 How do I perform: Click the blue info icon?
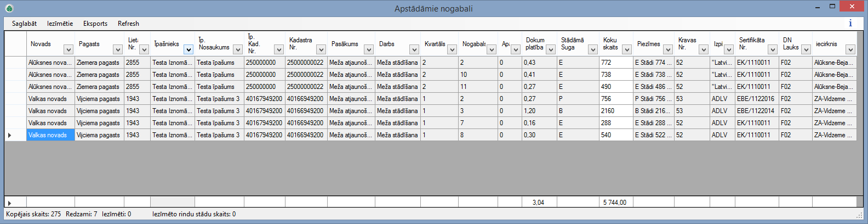pos(850,23)
